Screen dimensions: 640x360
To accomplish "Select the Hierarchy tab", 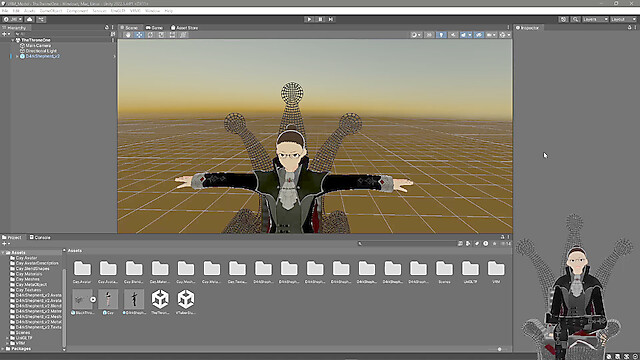I will (15, 28).
